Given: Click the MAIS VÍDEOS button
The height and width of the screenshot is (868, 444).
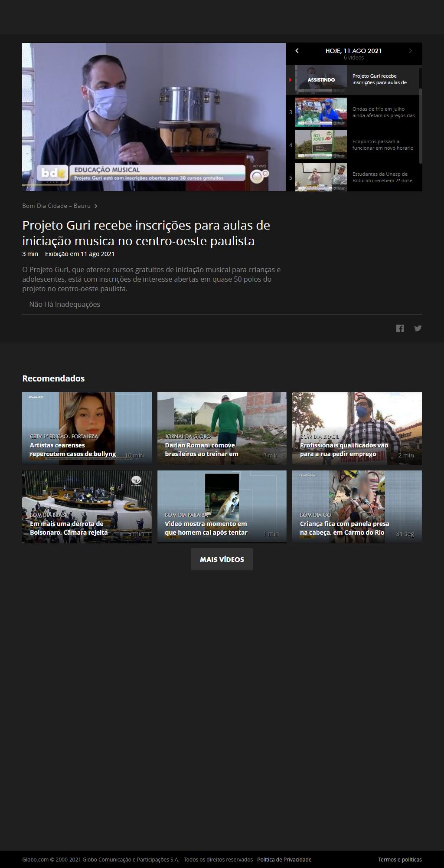Looking at the screenshot, I should tap(222, 559).
